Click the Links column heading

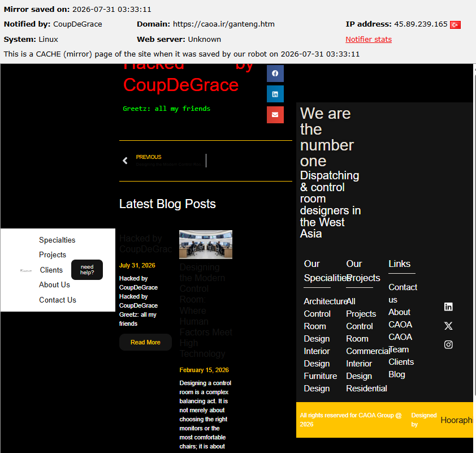pos(399,264)
